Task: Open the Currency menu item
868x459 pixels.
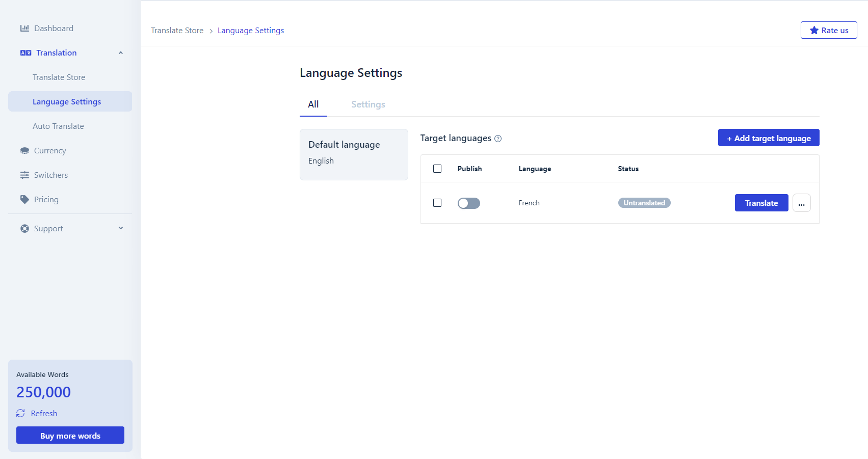Action: 70,151
